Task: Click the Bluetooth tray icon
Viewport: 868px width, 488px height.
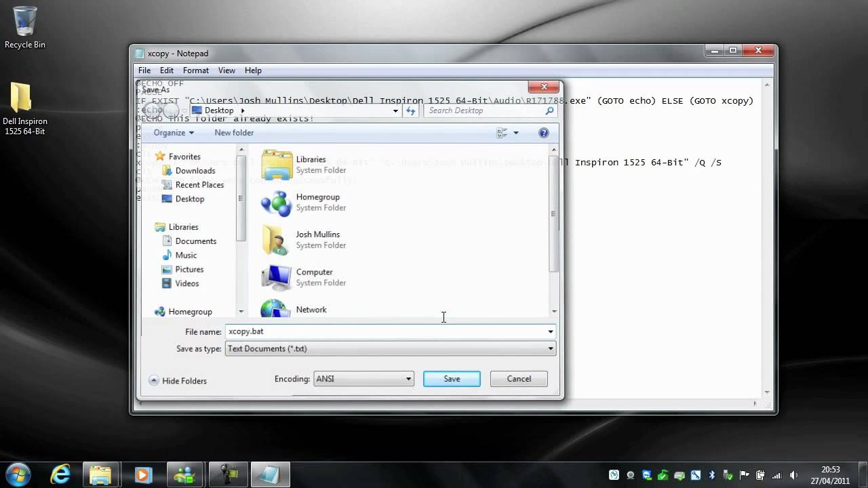Action: coord(711,475)
